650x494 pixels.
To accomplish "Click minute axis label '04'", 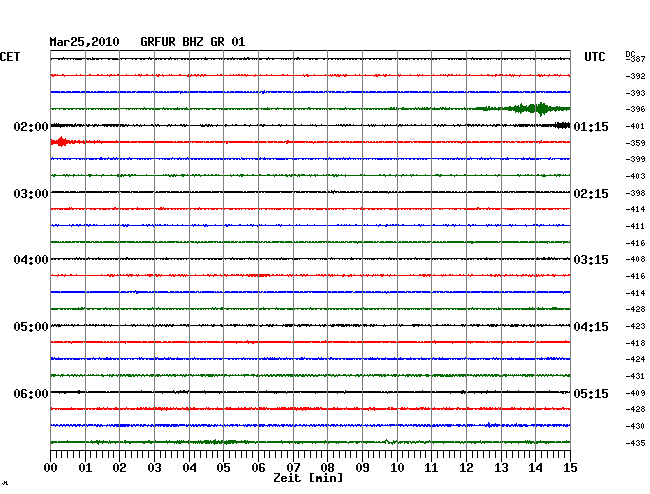I will point(189,468).
